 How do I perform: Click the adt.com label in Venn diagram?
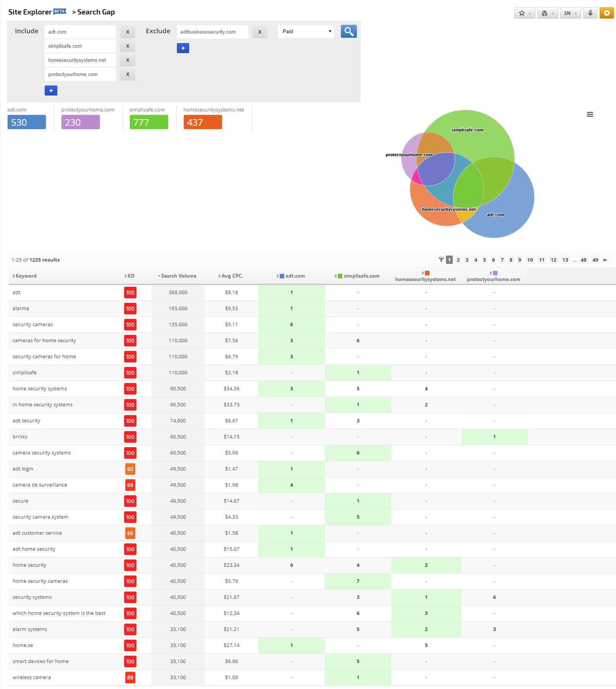click(x=495, y=215)
